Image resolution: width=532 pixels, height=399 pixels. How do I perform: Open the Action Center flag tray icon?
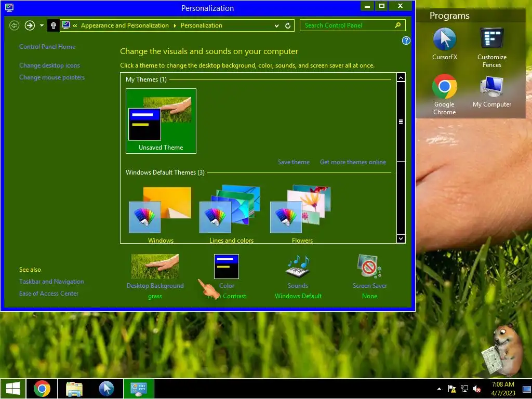(452, 389)
